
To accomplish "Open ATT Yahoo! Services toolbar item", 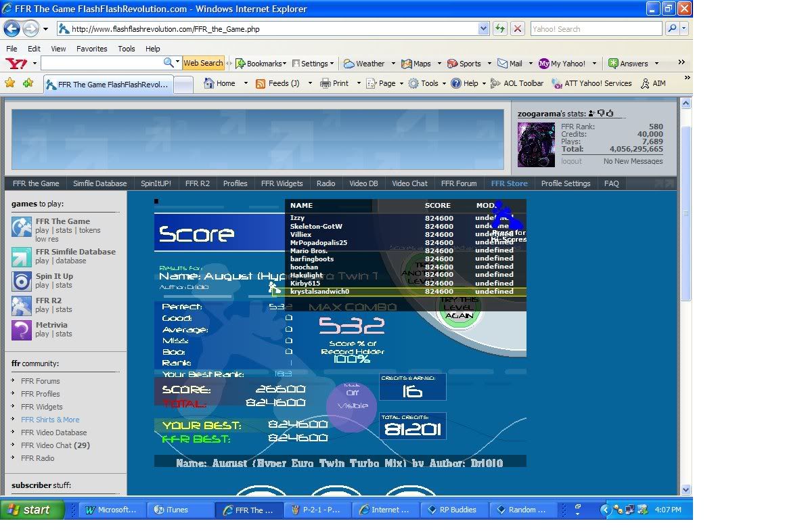I will [591, 83].
